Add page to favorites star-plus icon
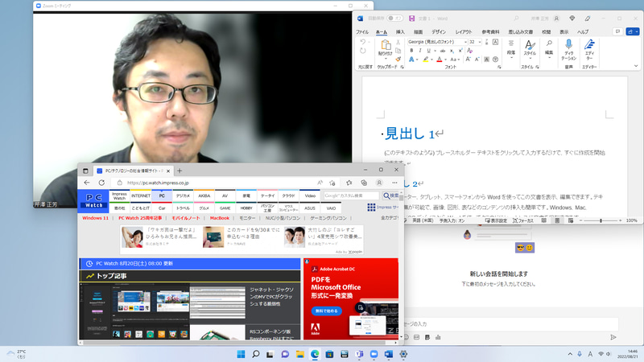The width and height of the screenshot is (644, 362). 332,183
